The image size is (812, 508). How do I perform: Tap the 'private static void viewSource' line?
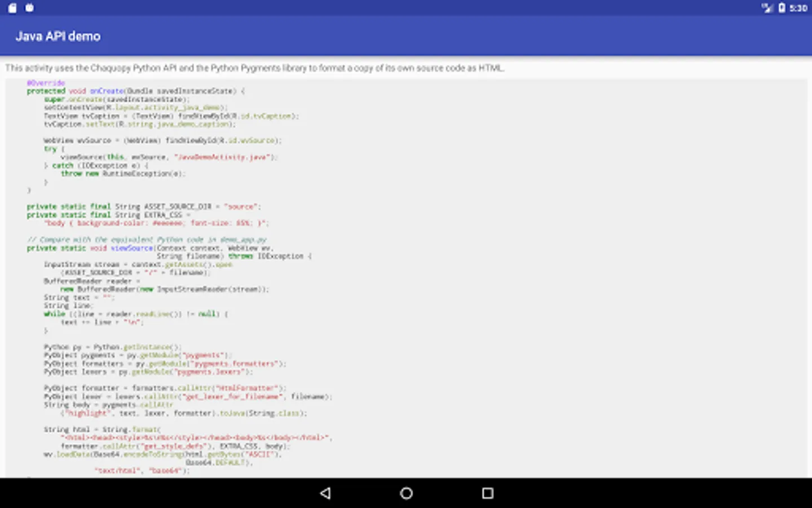[x=151, y=248]
